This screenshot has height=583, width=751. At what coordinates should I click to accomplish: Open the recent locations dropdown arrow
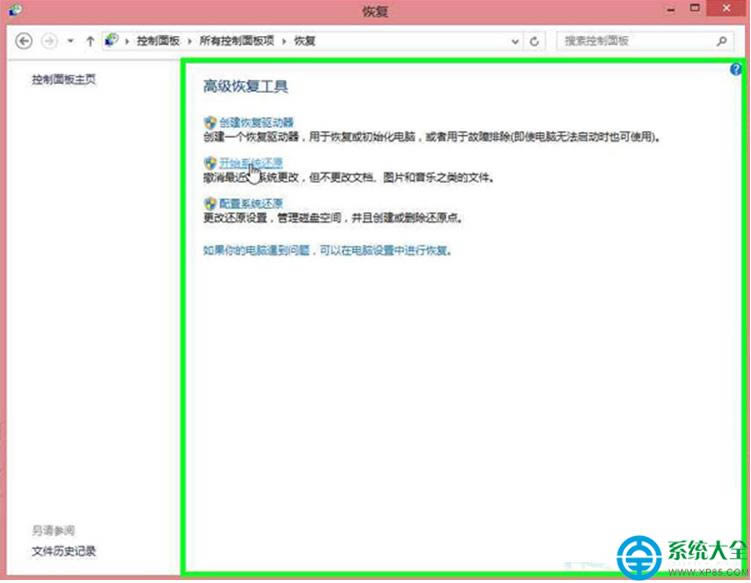(x=70, y=41)
